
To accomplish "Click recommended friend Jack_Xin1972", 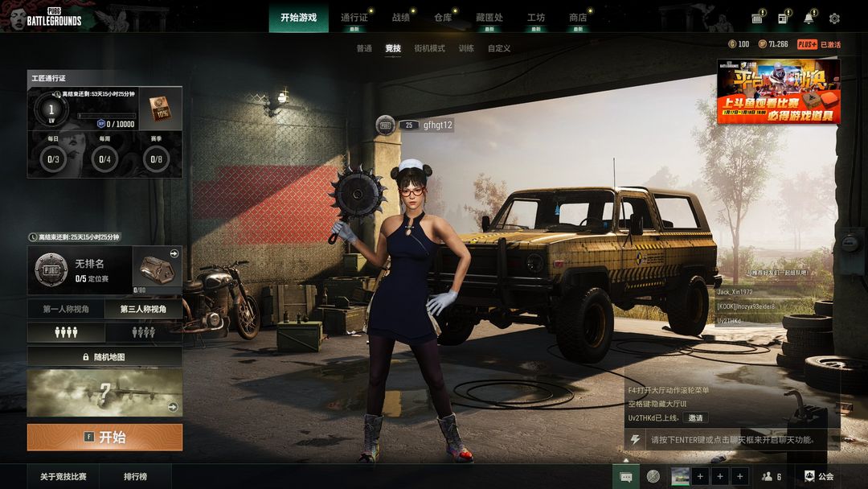I will [x=735, y=292].
